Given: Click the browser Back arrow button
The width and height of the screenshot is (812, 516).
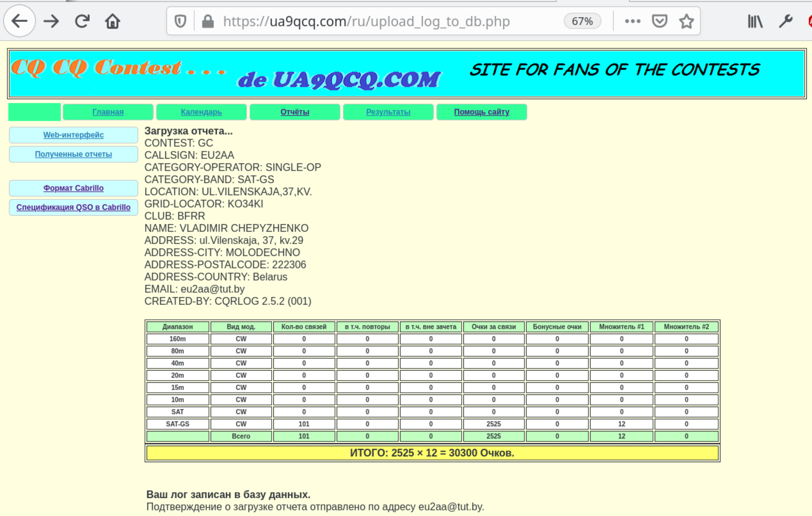Looking at the screenshot, I should (19, 21).
